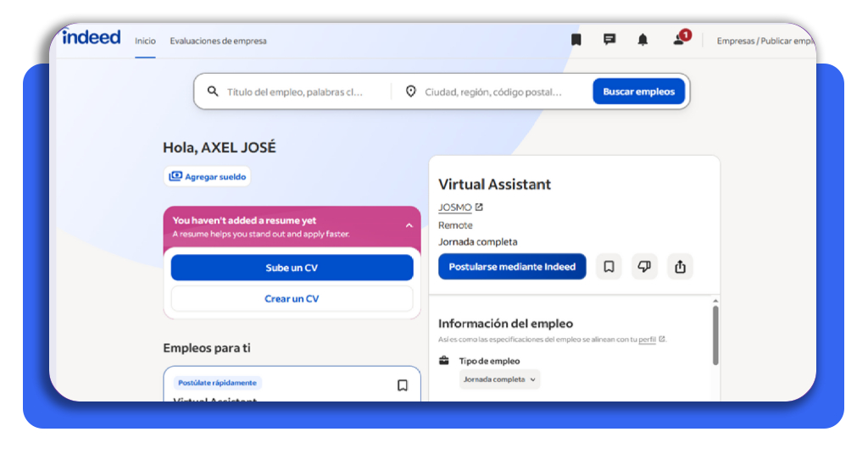Click the briefcase icon beside Tipo de empleo
Image resolution: width=868 pixels, height=454 pixels.
(x=444, y=361)
